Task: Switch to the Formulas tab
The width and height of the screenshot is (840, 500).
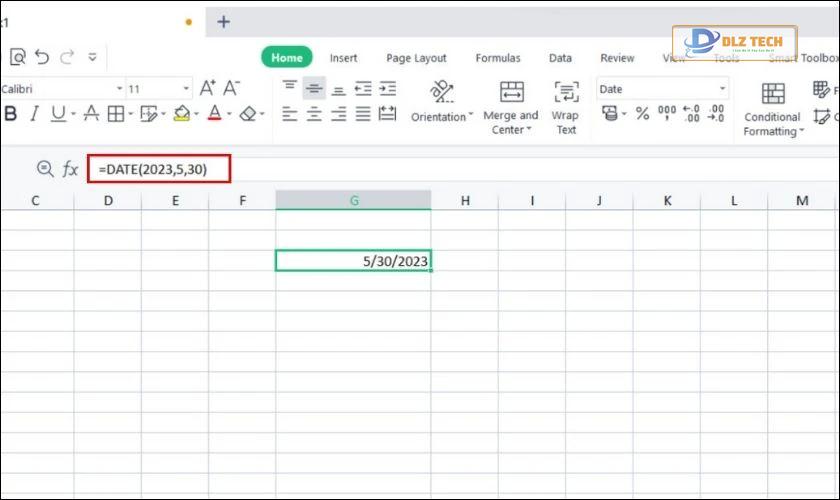Action: [498, 58]
